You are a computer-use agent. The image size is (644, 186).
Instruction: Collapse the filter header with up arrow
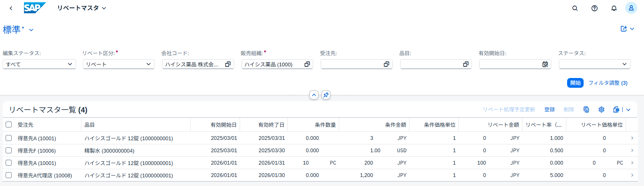pyautogui.click(x=314, y=95)
